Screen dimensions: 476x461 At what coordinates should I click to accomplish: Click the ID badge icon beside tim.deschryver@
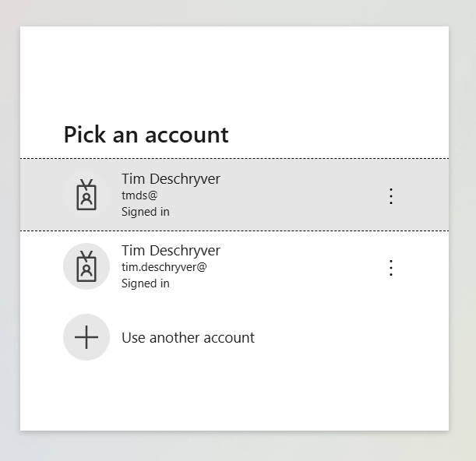pos(86,266)
